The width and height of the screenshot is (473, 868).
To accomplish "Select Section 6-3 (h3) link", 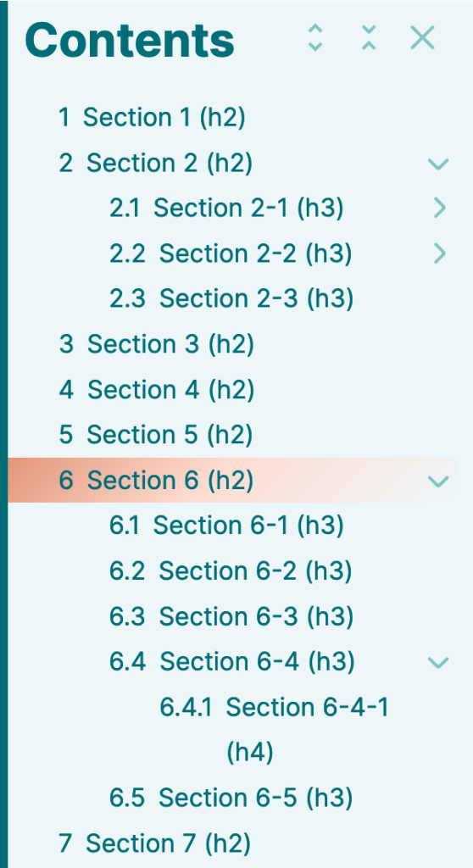I will pyautogui.click(x=231, y=617).
